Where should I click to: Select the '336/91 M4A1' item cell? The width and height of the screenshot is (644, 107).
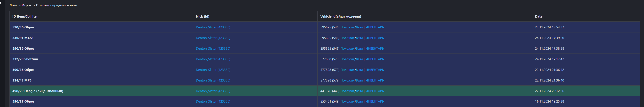pyautogui.click(x=23, y=38)
